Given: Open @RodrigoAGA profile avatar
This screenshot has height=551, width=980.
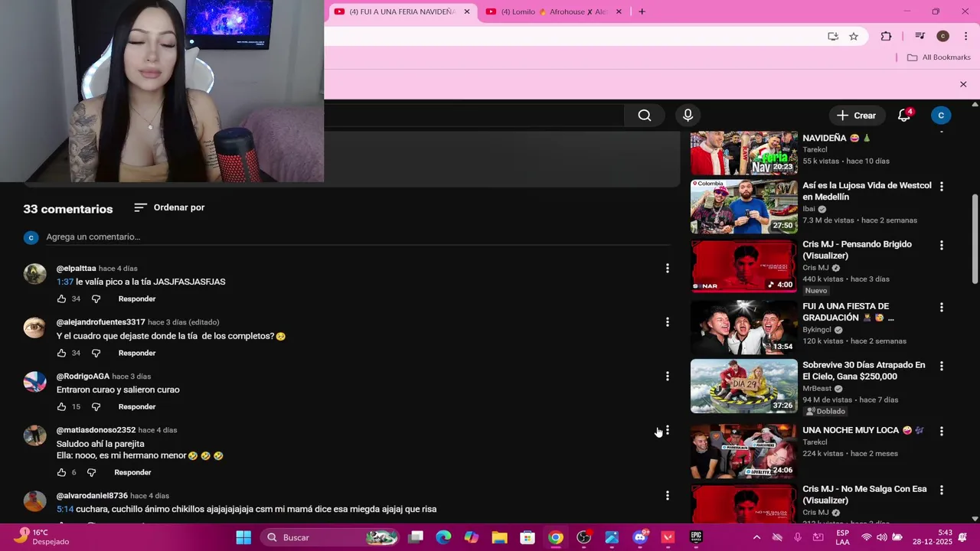Looking at the screenshot, I should coord(34,381).
